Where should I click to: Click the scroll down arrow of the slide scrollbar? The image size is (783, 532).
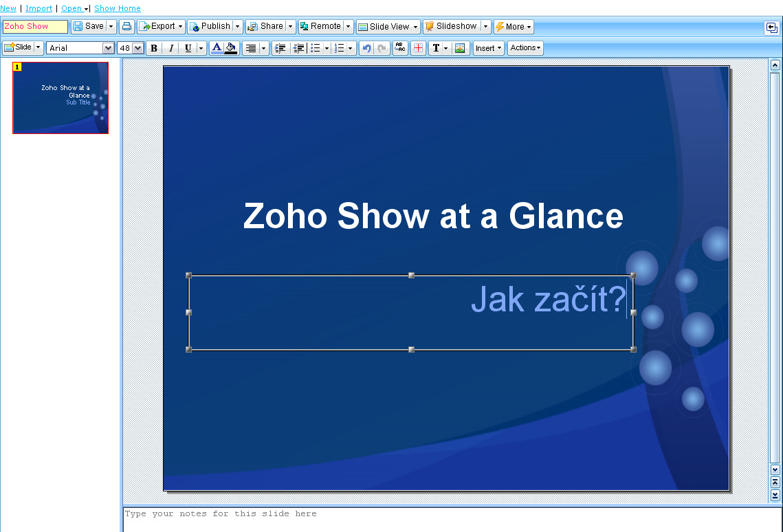[x=775, y=469]
